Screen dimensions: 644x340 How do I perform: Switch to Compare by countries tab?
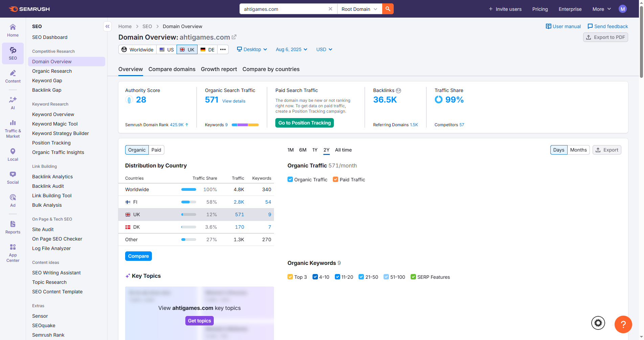(271, 69)
